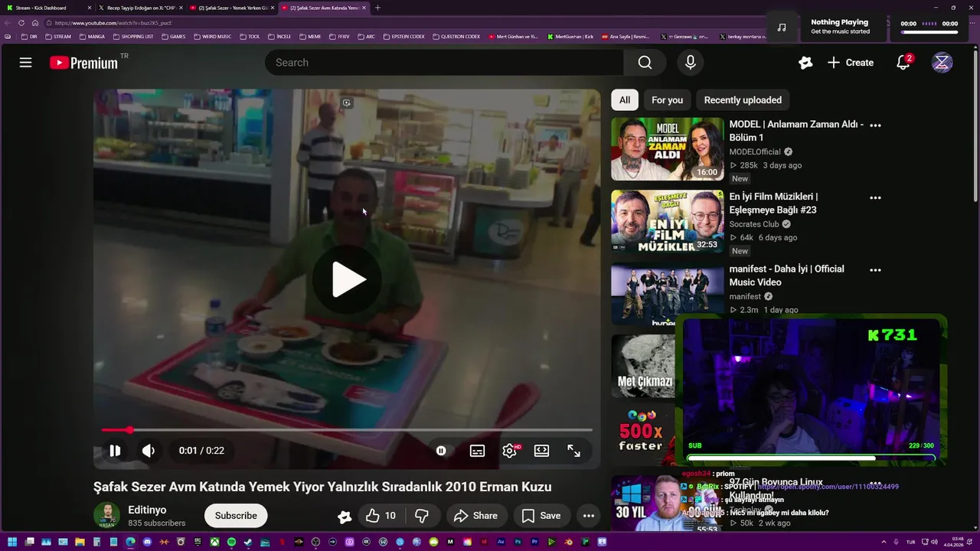This screenshot has height=551, width=980.
Task: Open SHOPPING LIST bookmarks folder
Action: pyautogui.click(x=133, y=37)
